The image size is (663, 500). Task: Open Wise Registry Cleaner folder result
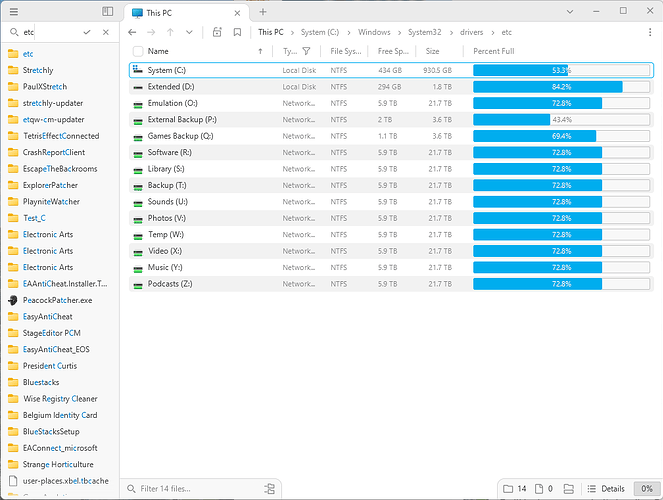[x=60, y=399]
